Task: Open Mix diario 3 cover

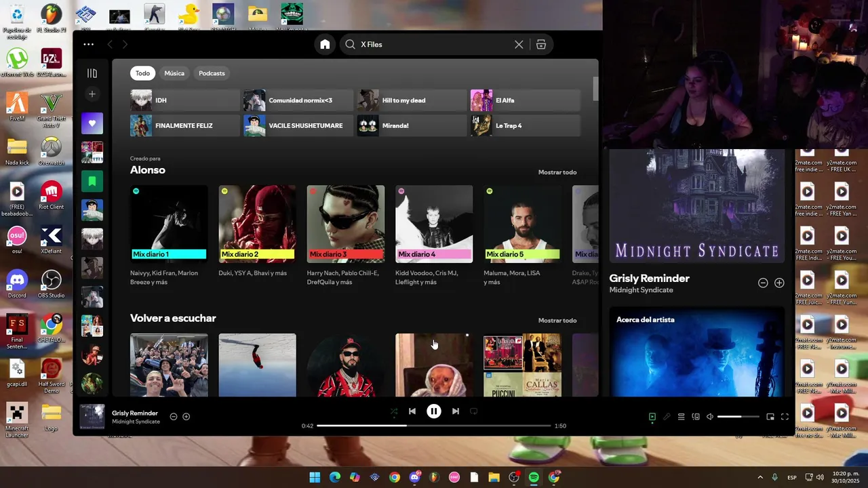Action: tap(346, 224)
